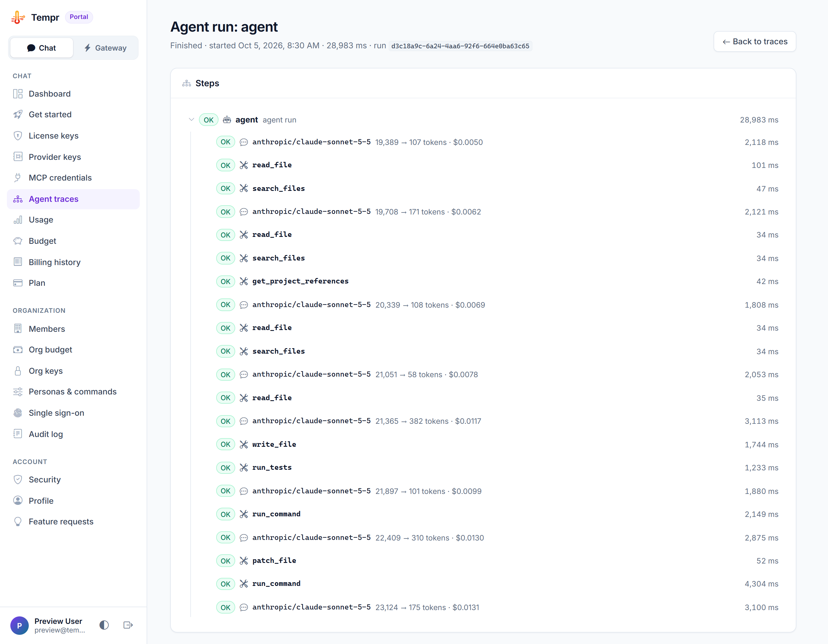Click the Tempr thermometer logo
The width and height of the screenshot is (828, 644).
point(18,18)
